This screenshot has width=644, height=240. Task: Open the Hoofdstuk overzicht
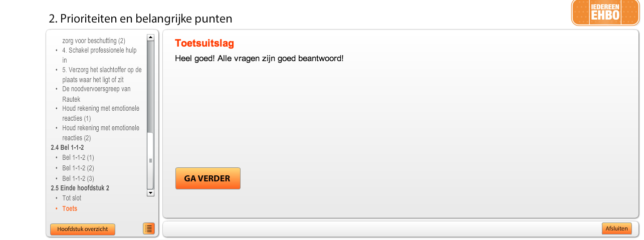pos(83,229)
